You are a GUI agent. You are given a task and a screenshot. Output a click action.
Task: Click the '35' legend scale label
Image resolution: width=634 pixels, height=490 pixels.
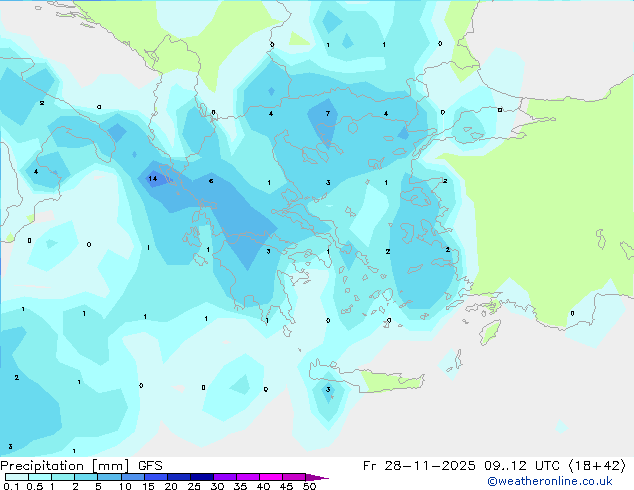click(x=240, y=486)
